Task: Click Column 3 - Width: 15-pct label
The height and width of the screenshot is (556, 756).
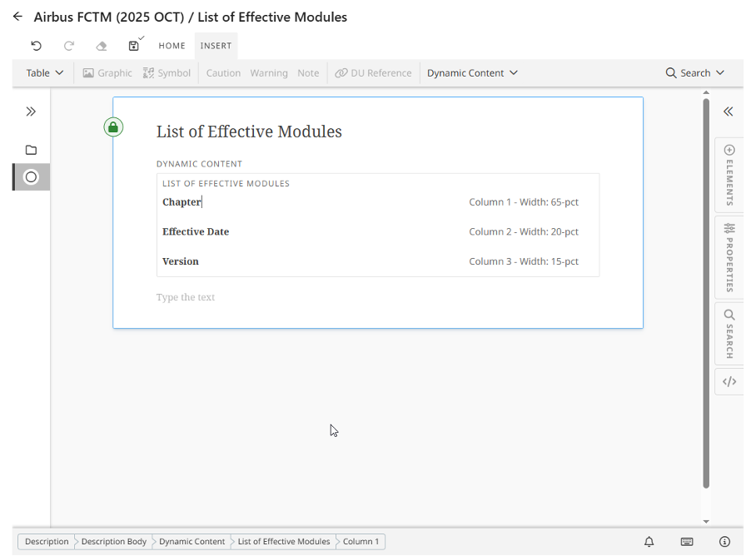Action: coord(524,261)
